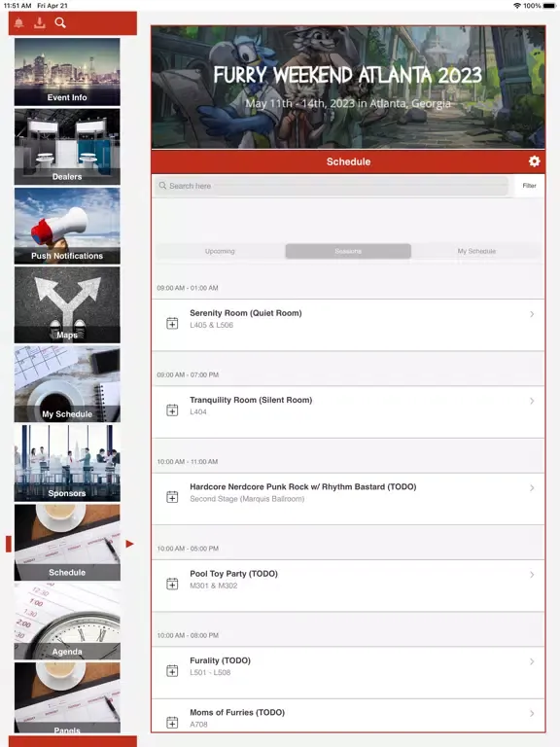Tap the 09:00 AM - 07:00 PM header
The width and height of the screenshot is (560, 747).
188,374
